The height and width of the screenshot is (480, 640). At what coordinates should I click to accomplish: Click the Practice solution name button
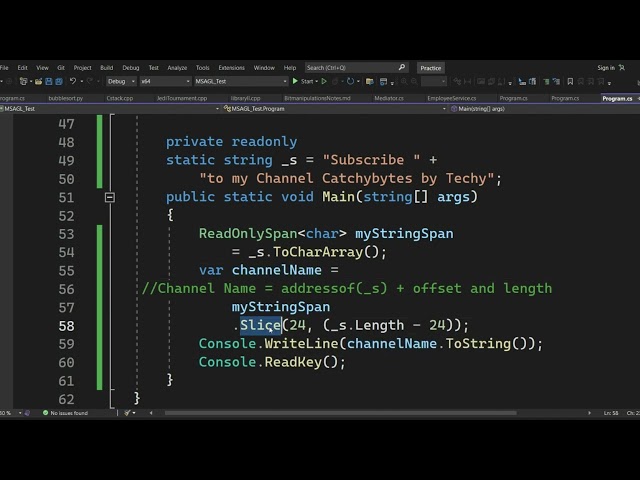(x=431, y=68)
